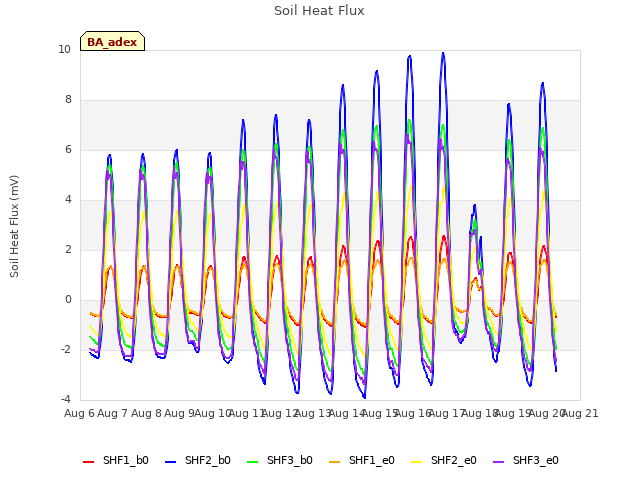Click the Soil Heat Flux (mV) axis title
640x480 pixels.
(x=14, y=226)
